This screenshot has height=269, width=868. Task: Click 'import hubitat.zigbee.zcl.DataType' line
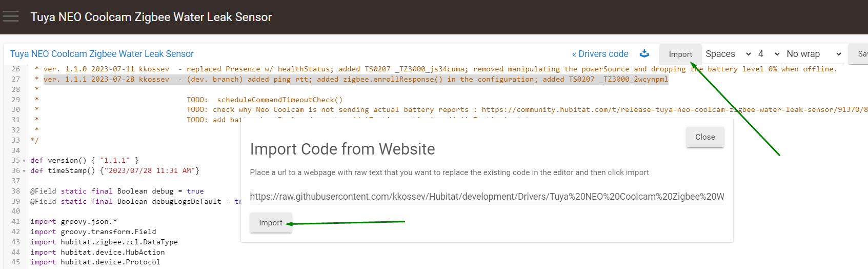(x=104, y=242)
